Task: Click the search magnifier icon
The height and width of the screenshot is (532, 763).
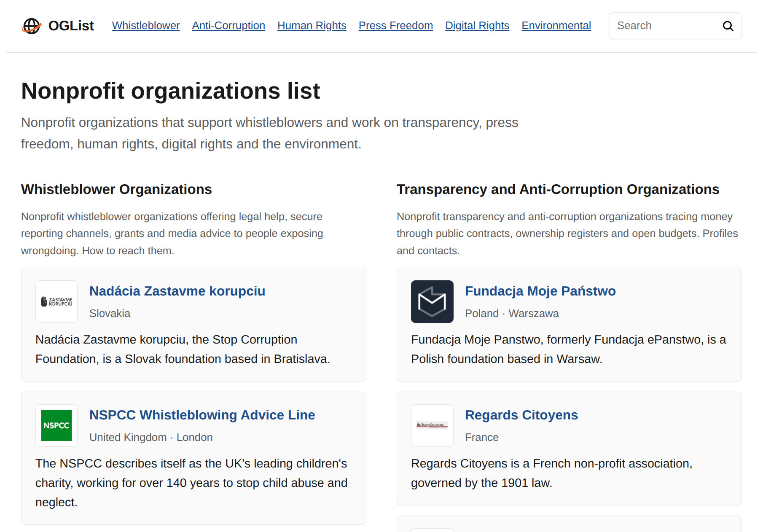Action: pyautogui.click(x=728, y=26)
